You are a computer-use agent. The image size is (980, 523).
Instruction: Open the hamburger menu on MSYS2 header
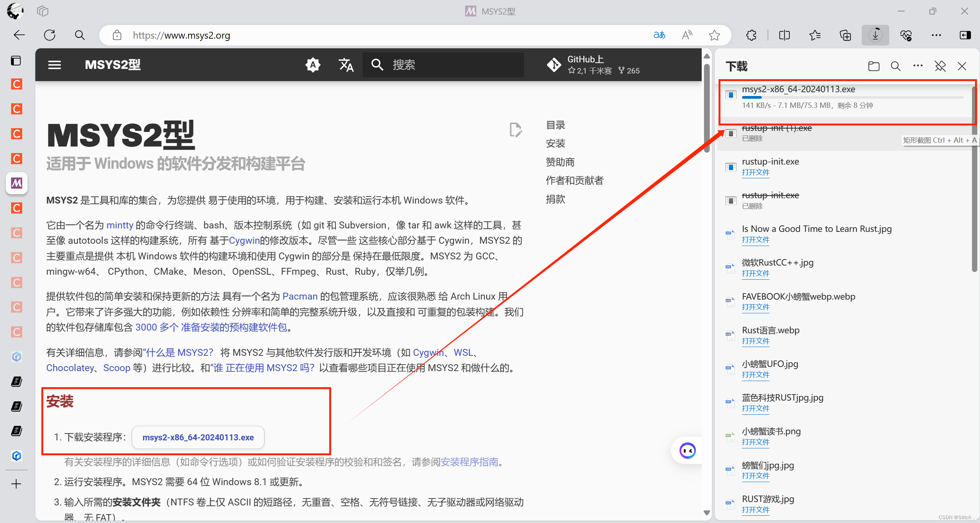click(x=54, y=65)
